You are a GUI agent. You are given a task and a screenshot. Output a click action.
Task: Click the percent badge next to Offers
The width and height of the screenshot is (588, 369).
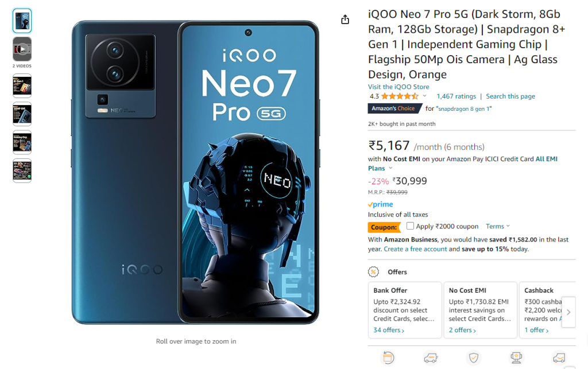[374, 271]
